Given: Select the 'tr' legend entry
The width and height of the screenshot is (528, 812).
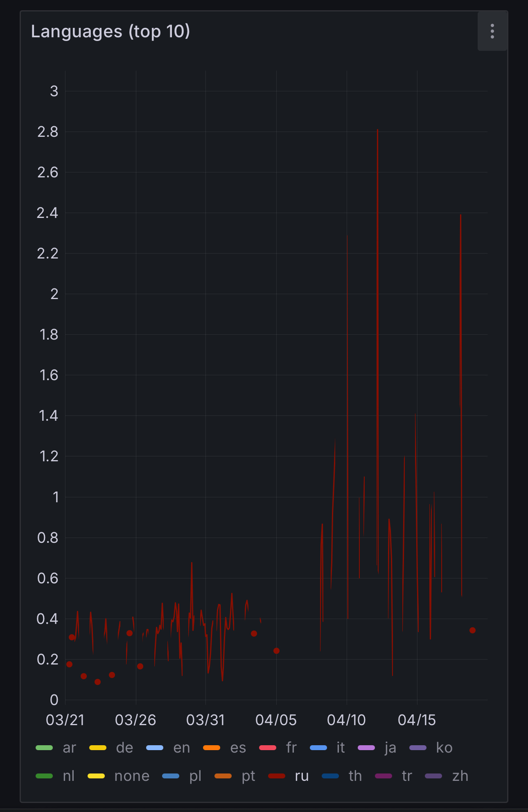Looking at the screenshot, I should tap(406, 776).
